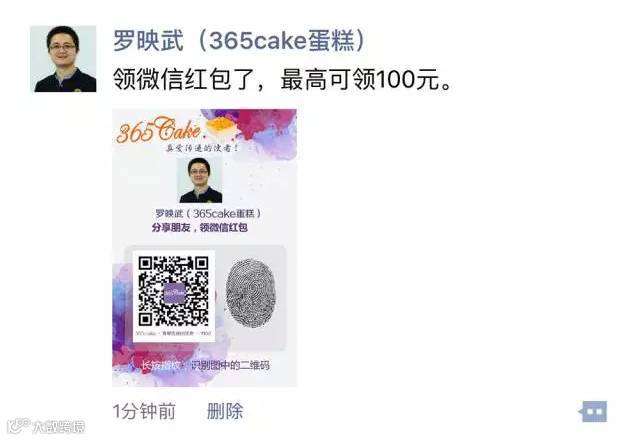Click the 1分钟前 timestamp
The height and width of the screenshot is (440, 640).
coord(144,411)
